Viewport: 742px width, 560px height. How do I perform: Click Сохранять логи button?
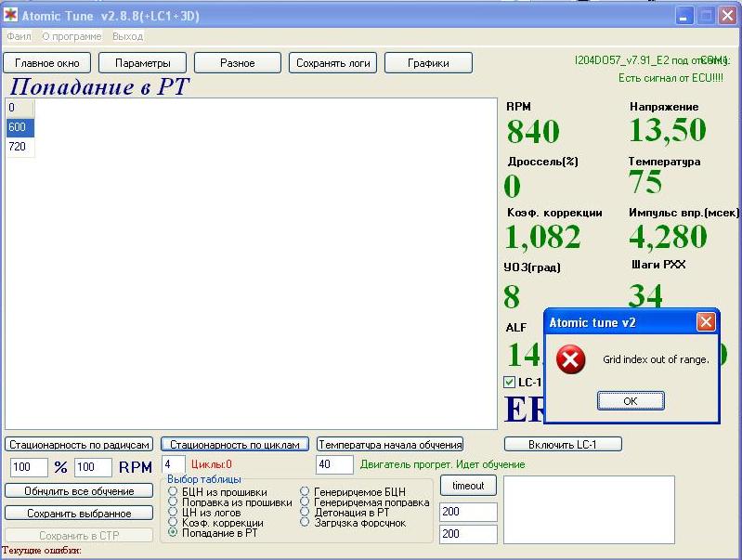[333, 63]
